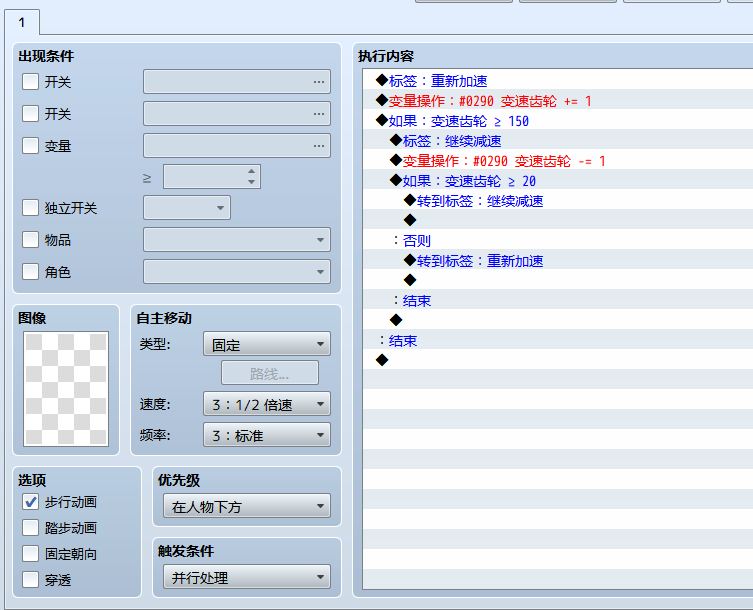Decrease the variable threshold with the down arrow

coord(251,182)
